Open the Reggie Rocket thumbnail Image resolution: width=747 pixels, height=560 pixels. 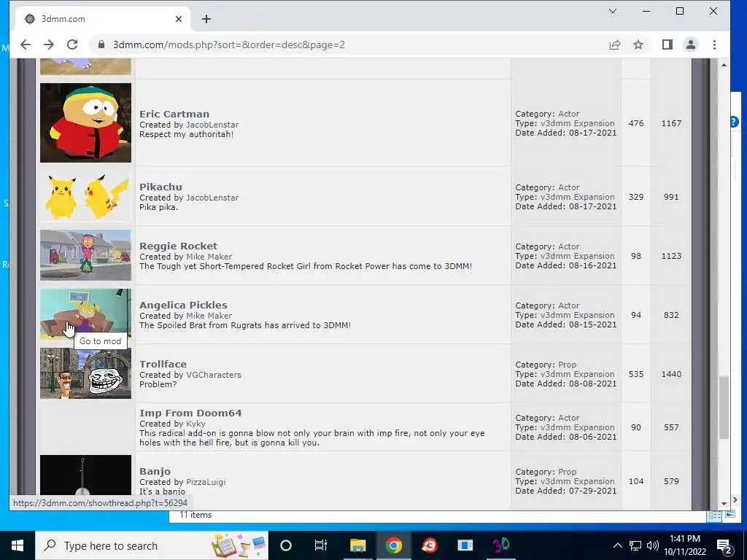[86, 255]
